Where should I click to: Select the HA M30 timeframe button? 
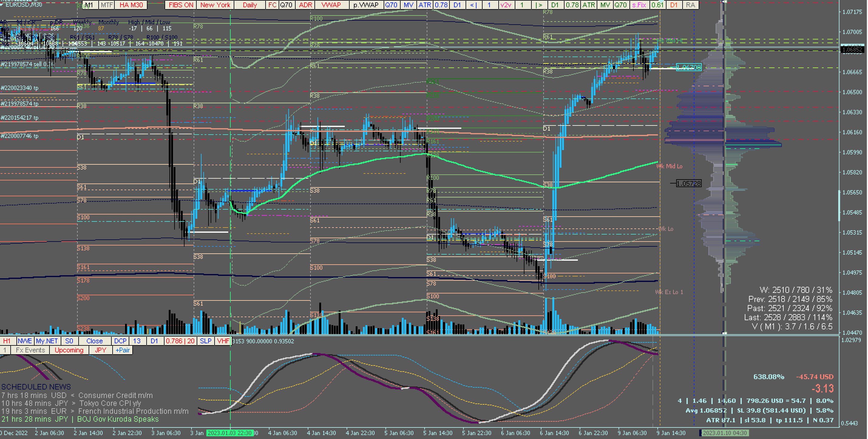[x=131, y=5]
